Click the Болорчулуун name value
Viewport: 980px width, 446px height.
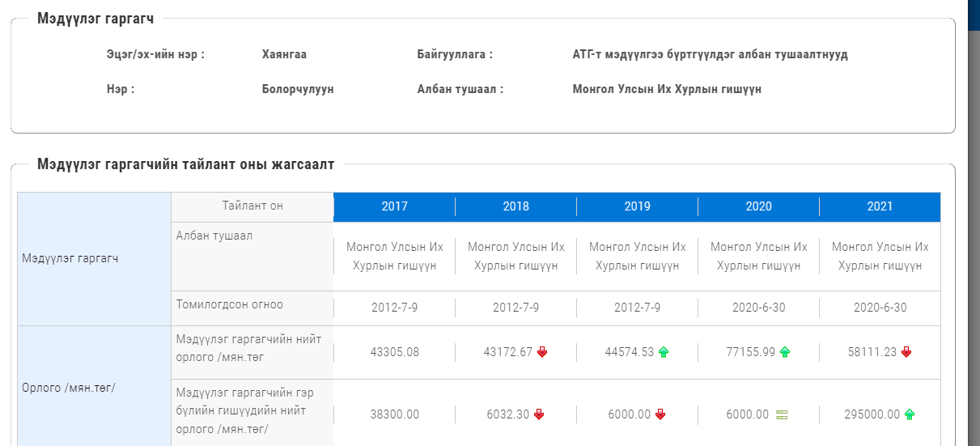(x=298, y=89)
